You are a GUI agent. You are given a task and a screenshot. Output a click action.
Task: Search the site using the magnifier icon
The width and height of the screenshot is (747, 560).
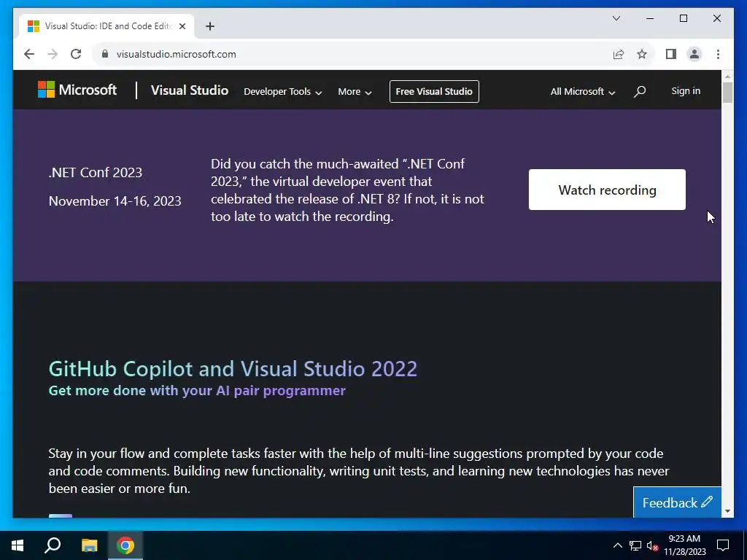tap(640, 91)
